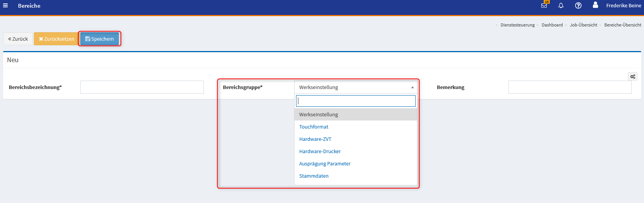Go back with the Zurück button
The image size is (644, 203).
point(18,39)
